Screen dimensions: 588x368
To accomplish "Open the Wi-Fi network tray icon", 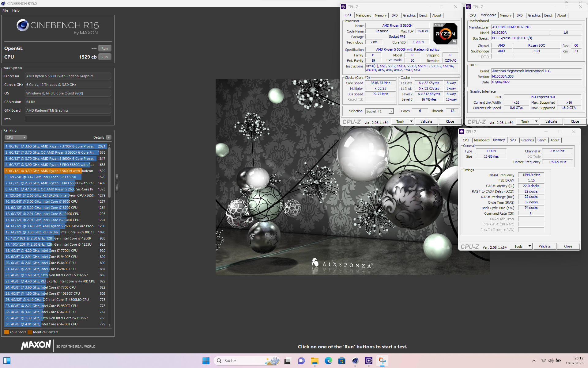I will pyautogui.click(x=544, y=361).
